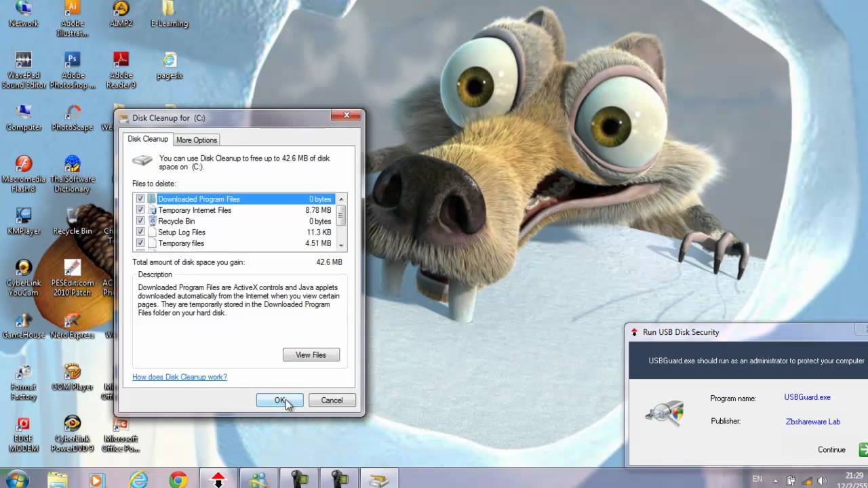Select PhotoScape desktop icon
This screenshot has height=488, width=868.
point(73,117)
